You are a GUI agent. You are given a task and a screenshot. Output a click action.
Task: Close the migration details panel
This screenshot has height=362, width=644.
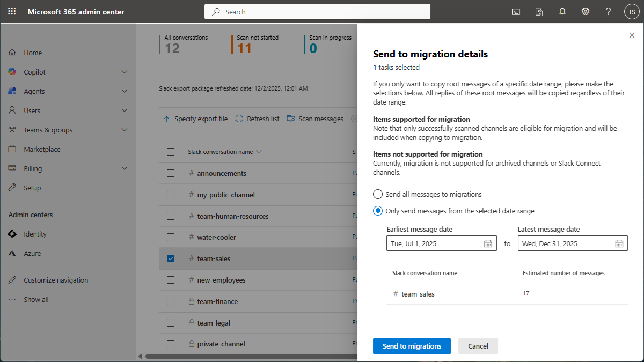pyautogui.click(x=632, y=35)
